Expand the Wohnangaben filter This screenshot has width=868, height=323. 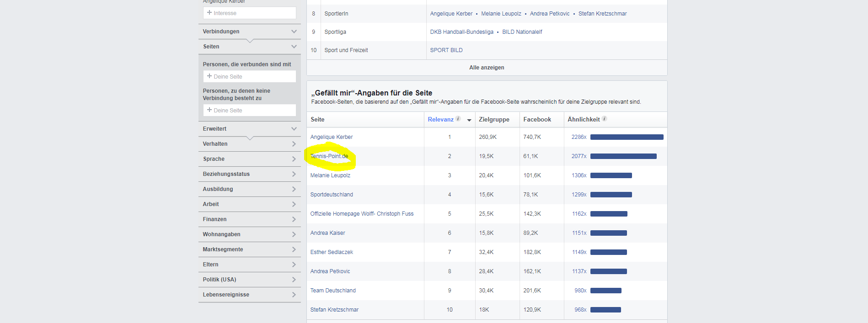pos(250,234)
